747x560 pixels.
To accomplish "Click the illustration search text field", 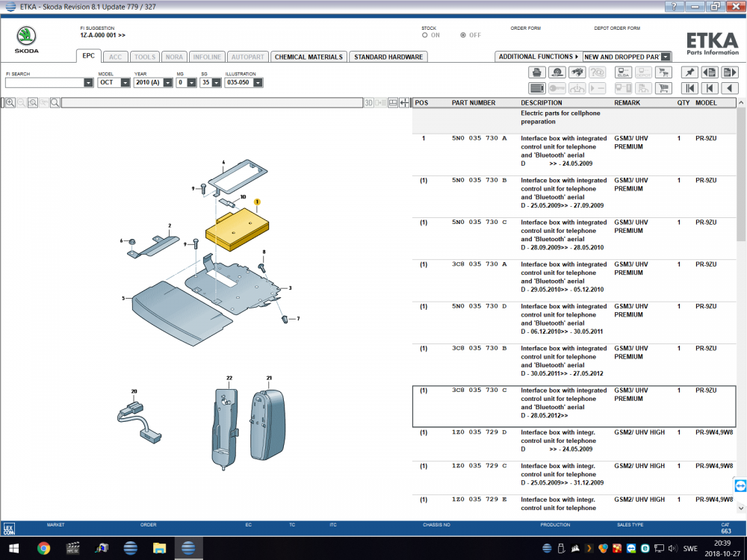I will coord(212,102).
